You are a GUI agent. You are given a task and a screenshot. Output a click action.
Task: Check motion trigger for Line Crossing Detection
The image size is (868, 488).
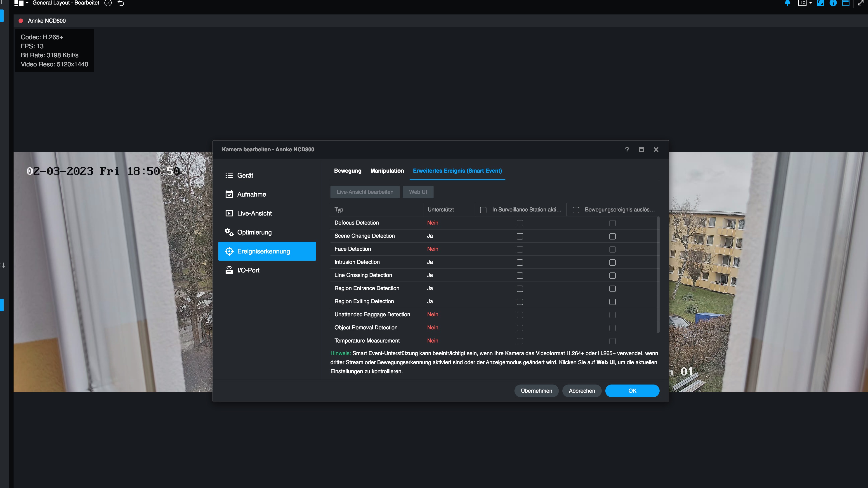612,275
